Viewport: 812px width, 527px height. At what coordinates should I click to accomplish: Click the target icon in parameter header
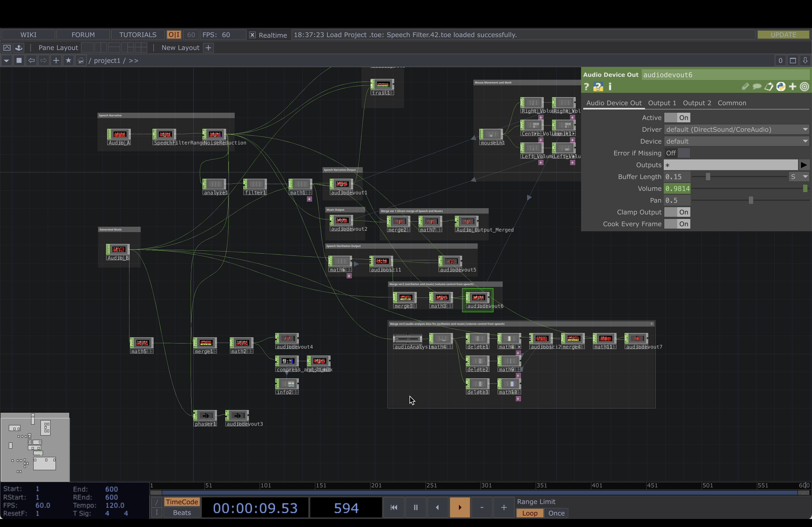click(804, 87)
